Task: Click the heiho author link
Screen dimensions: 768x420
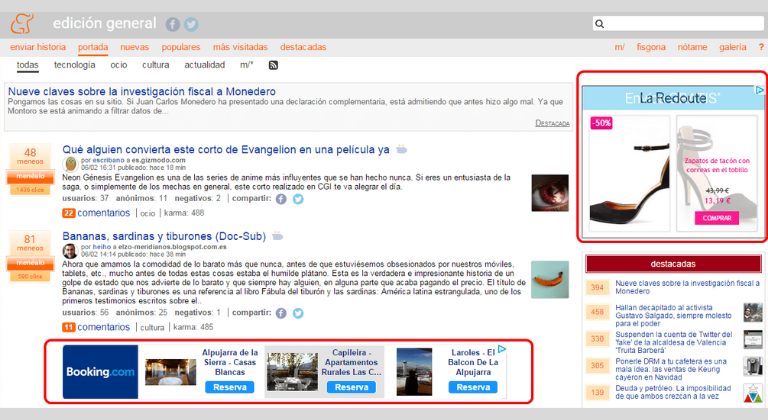Action: pos(102,247)
